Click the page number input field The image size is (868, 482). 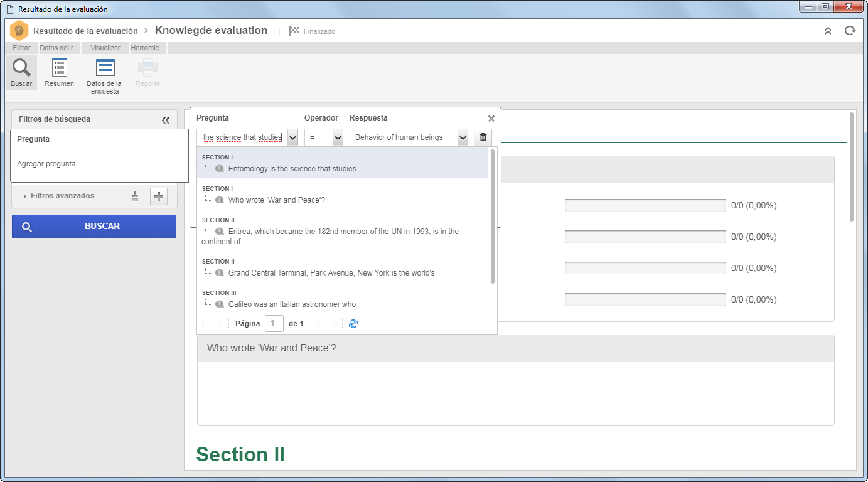tap(274, 324)
